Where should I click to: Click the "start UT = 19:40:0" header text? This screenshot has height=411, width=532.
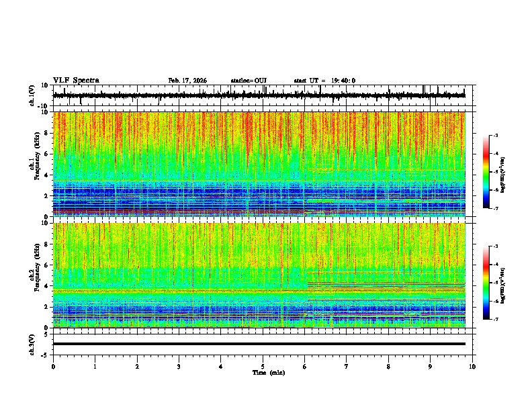[x=324, y=81]
